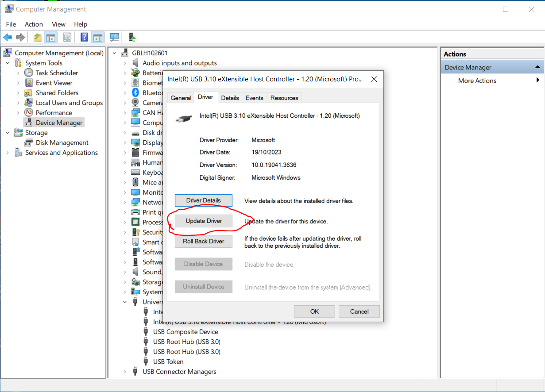Image resolution: width=545 pixels, height=392 pixels.
Task: Click the blue Help question mark icon
Action: pyautogui.click(x=84, y=38)
